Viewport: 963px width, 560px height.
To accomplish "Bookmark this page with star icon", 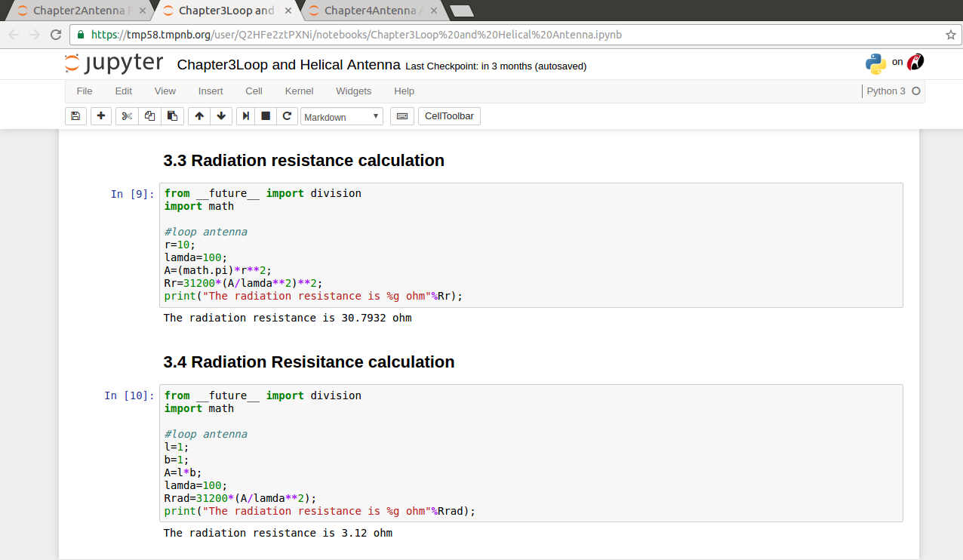I will pyautogui.click(x=950, y=35).
